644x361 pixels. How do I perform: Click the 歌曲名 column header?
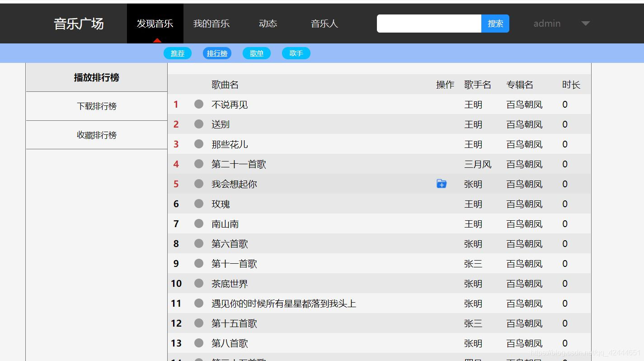225,85
